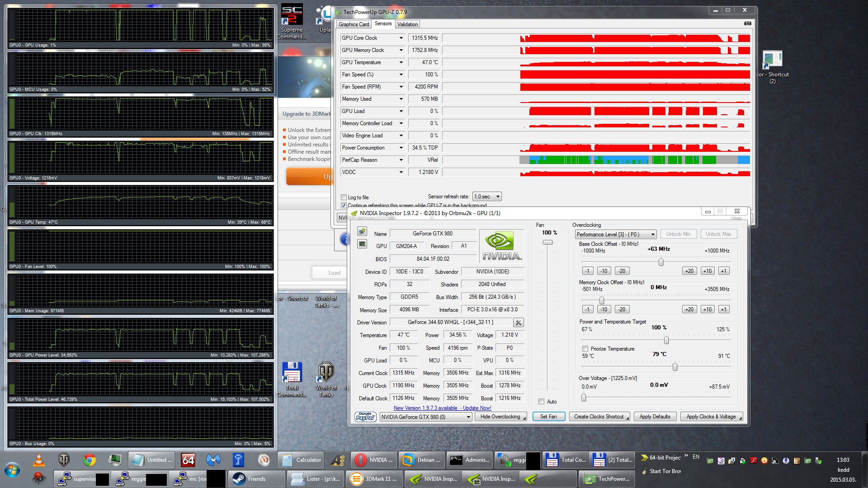Image resolution: width=868 pixels, height=488 pixels.
Task: Change sensor refresh rate dropdown
Action: point(487,197)
